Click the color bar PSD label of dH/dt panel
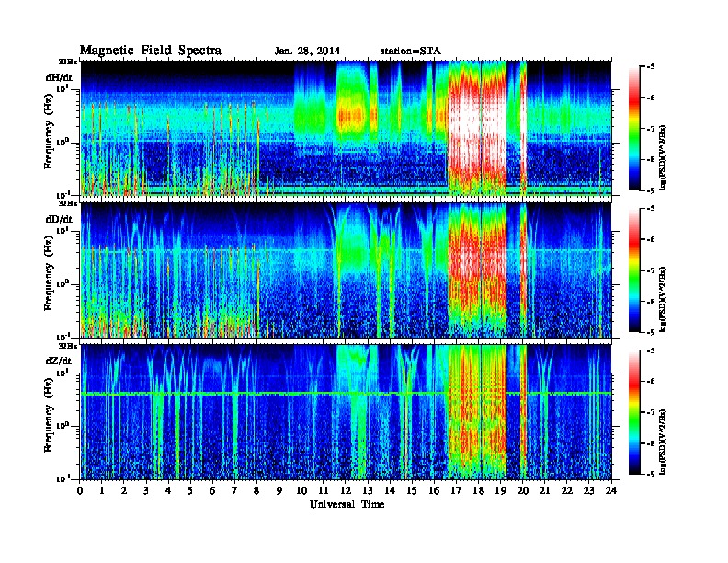The image size is (728, 563). [x=664, y=158]
